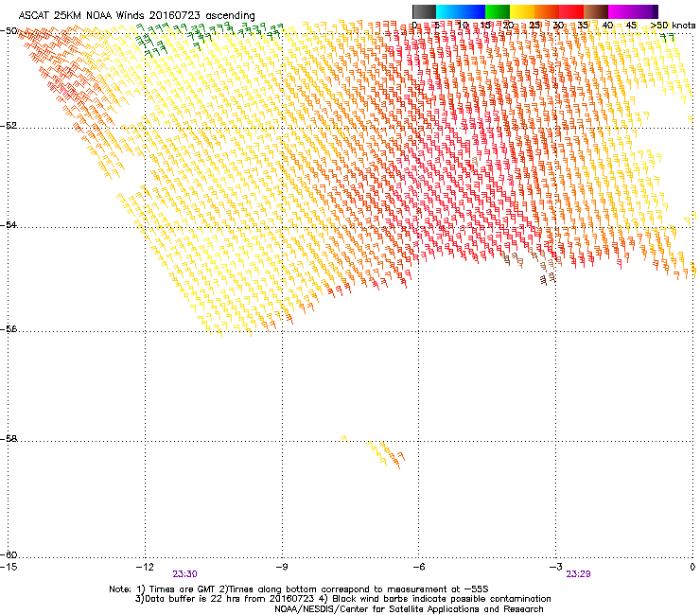Click the cyan-blue 5-15 knots legend segment

point(461,11)
